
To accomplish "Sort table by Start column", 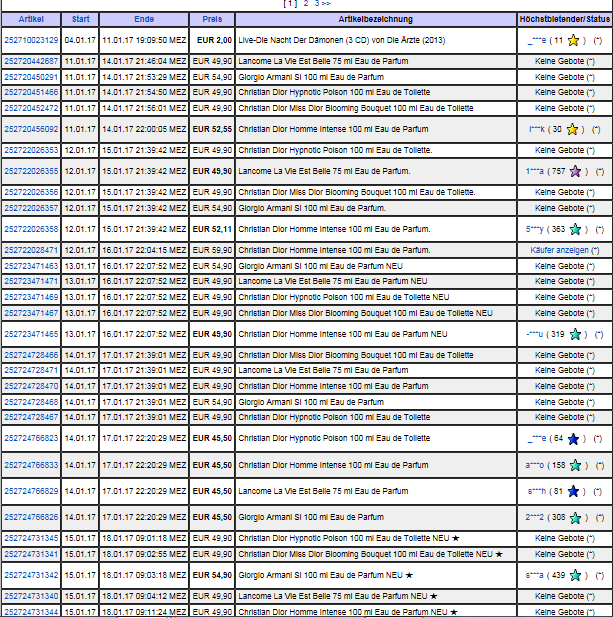I will click(x=80, y=19).
